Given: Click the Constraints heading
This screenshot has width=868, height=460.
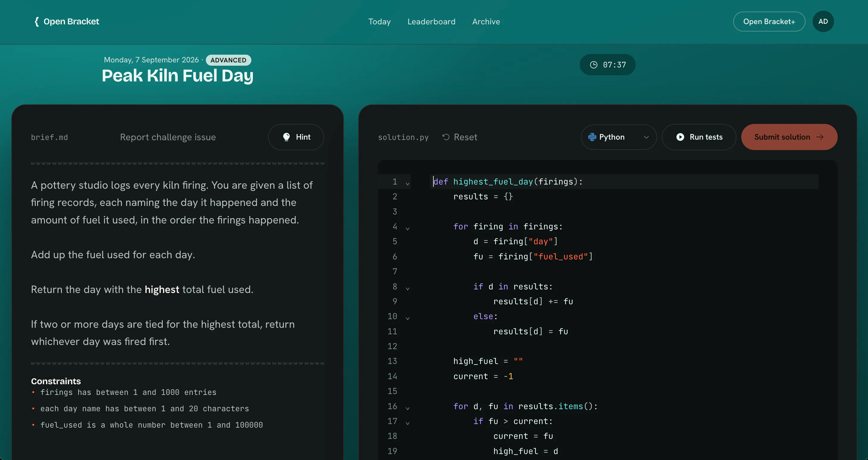Looking at the screenshot, I should (56, 381).
